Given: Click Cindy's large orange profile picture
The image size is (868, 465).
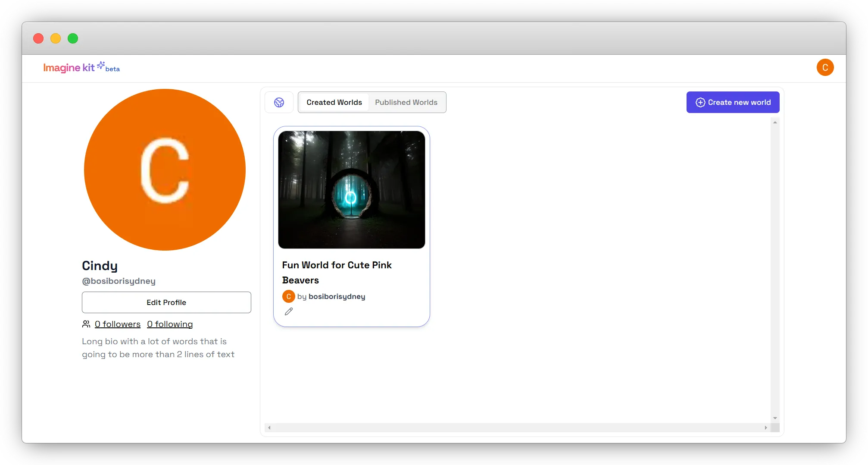Looking at the screenshot, I should [x=165, y=170].
